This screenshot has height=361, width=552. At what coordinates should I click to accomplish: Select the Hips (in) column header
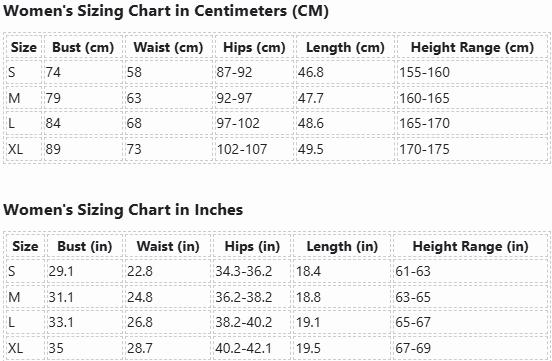252,246
